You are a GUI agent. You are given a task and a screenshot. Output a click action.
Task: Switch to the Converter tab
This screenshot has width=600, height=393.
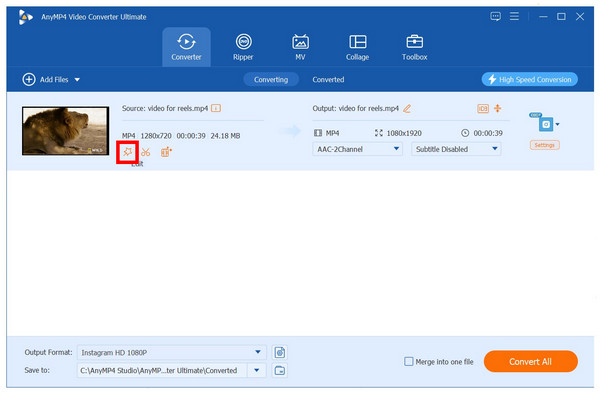click(186, 47)
